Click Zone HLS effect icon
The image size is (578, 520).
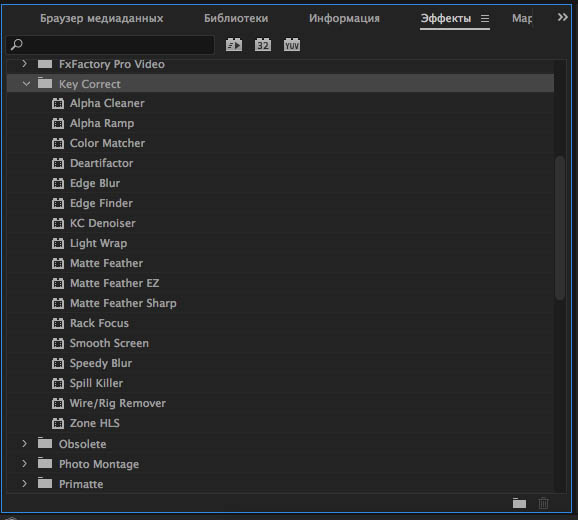58,423
